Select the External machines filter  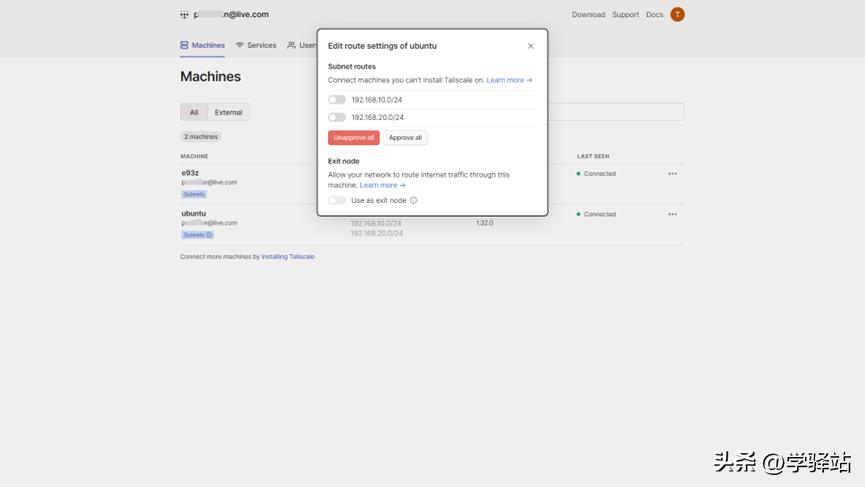[228, 113]
